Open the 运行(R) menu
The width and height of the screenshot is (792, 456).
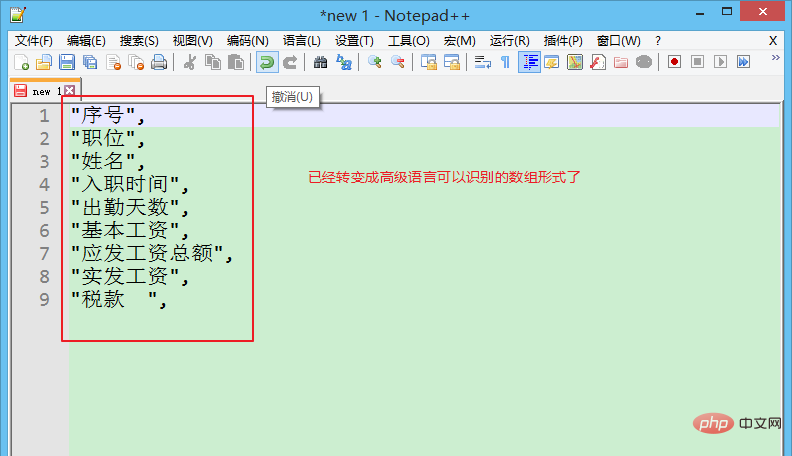pyautogui.click(x=509, y=41)
